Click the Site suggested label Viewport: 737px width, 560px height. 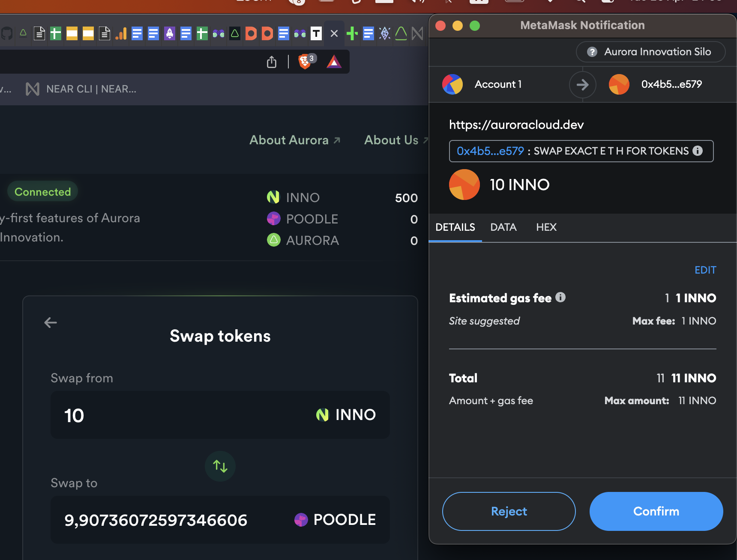(484, 321)
